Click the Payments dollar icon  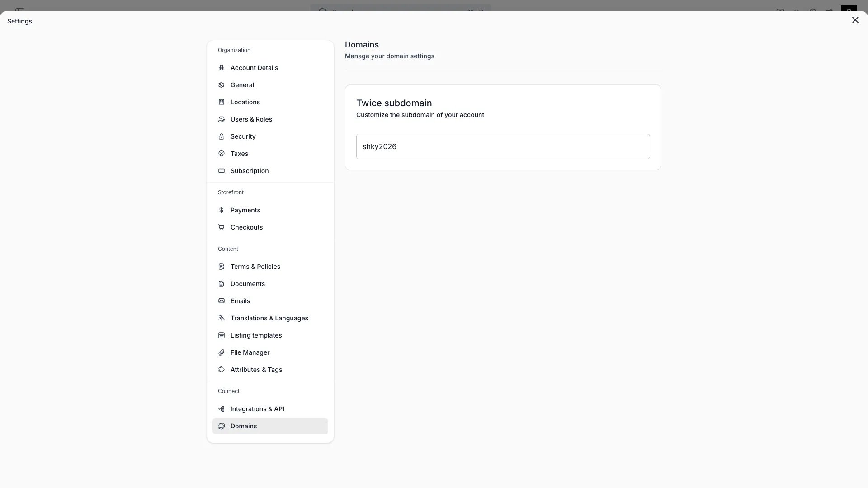pos(222,210)
